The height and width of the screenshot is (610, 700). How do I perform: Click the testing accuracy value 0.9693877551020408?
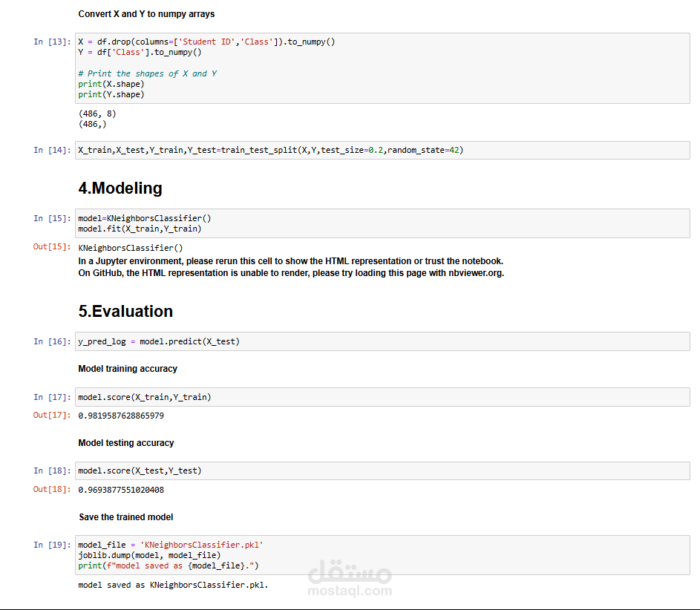pos(121,490)
